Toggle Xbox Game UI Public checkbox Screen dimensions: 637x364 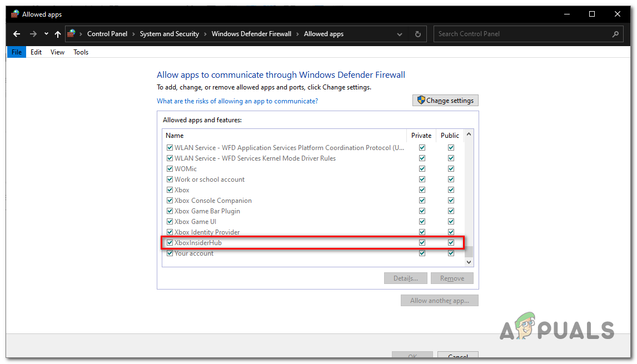(451, 221)
